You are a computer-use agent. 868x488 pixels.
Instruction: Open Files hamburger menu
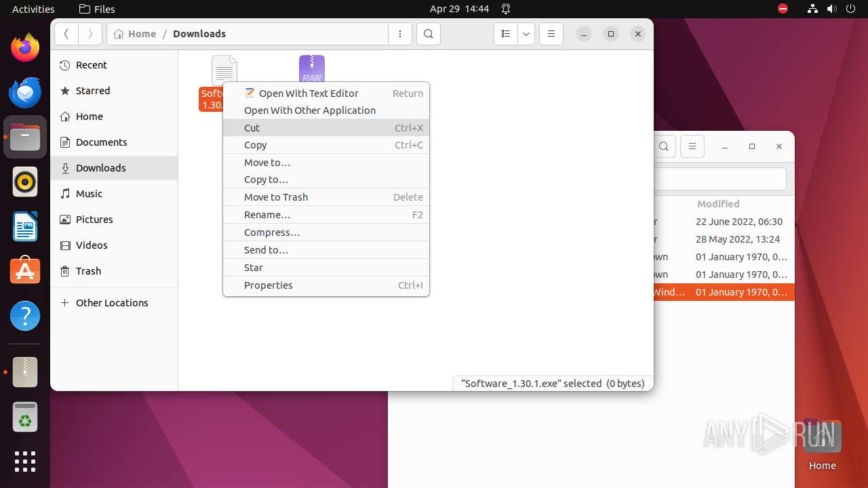pyautogui.click(x=551, y=34)
